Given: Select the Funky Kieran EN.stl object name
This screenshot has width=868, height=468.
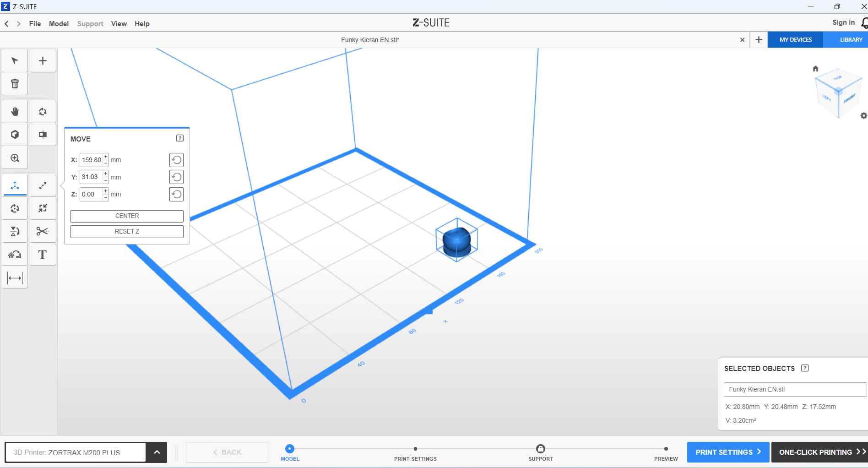Looking at the screenshot, I should pyautogui.click(x=795, y=389).
